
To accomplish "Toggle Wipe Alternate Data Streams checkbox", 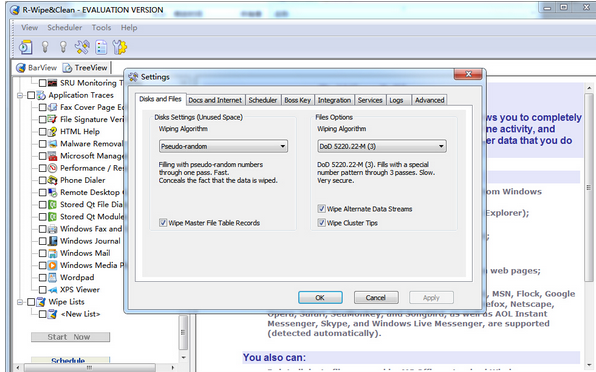I will tap(322, 209).
